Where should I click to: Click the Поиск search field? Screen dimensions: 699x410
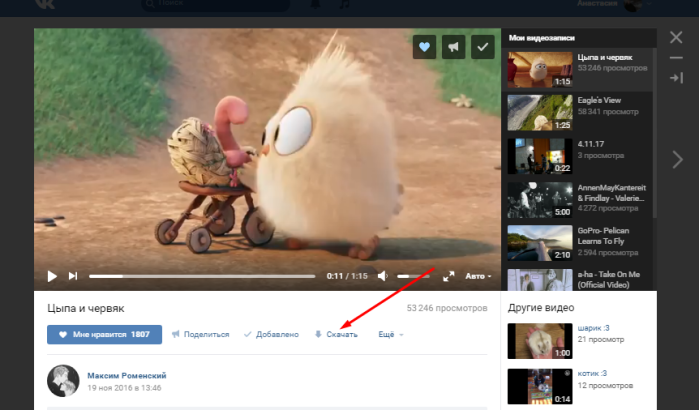215,4
